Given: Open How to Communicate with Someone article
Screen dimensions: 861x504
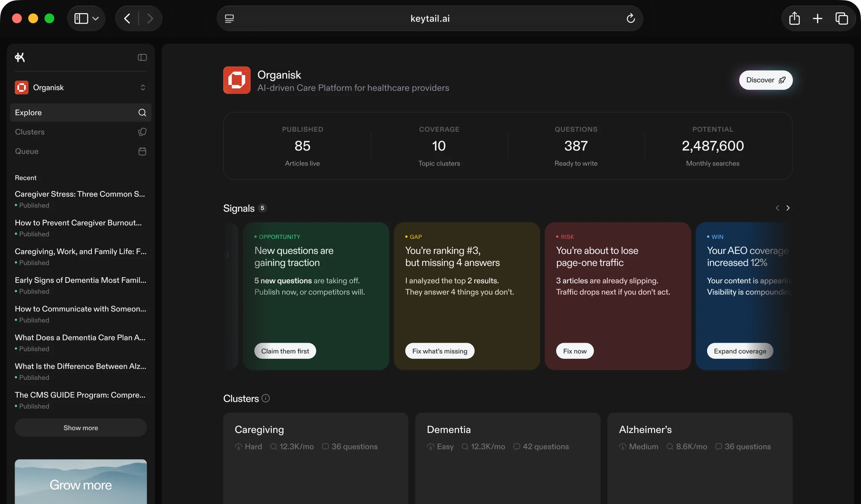Looking at the screenshot, I should click(81, 314).
